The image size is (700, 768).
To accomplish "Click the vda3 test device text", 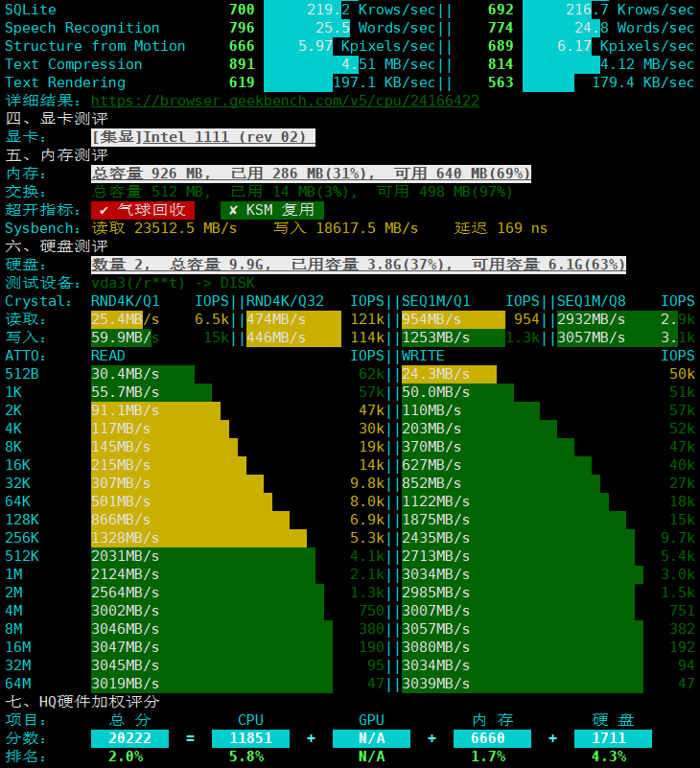I will tap(173, 283).
